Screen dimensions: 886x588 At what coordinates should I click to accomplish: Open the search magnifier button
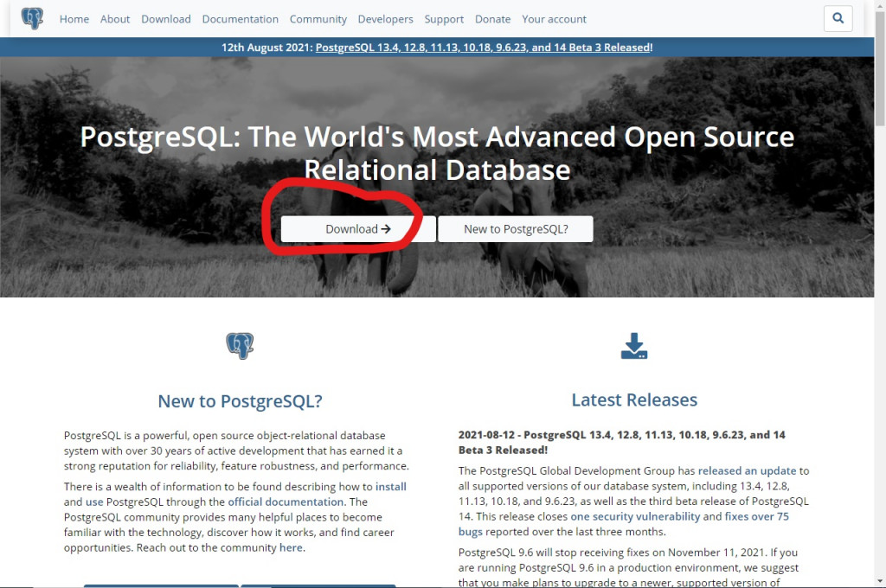(x=838, y=19)
